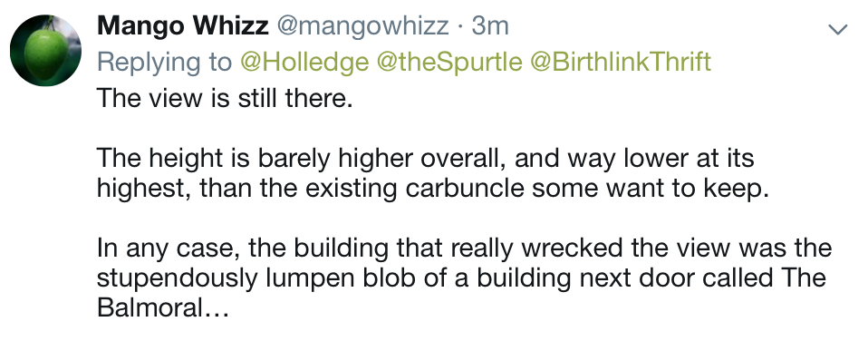Screen dimensions: 868x341
Task: Expand the tweet options chevron
Action: click(837, 29)
